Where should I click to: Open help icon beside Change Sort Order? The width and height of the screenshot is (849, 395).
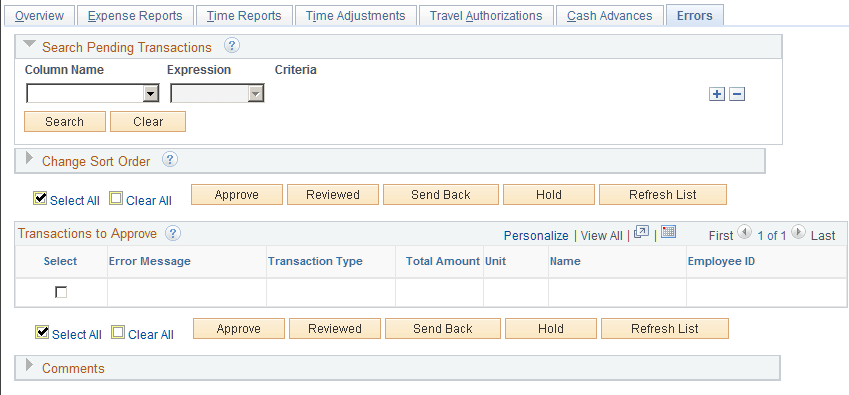[x=170, y=160]
